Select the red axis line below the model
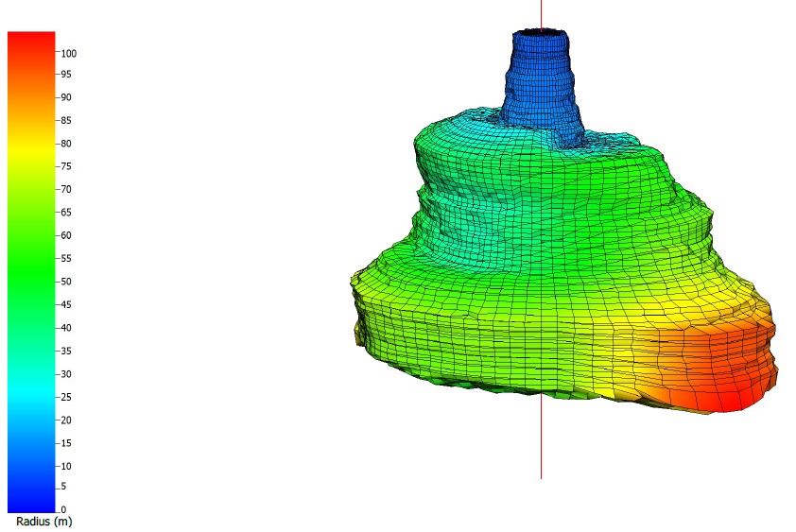The height and width of the screenshot is (532, 796). [541, 444]
